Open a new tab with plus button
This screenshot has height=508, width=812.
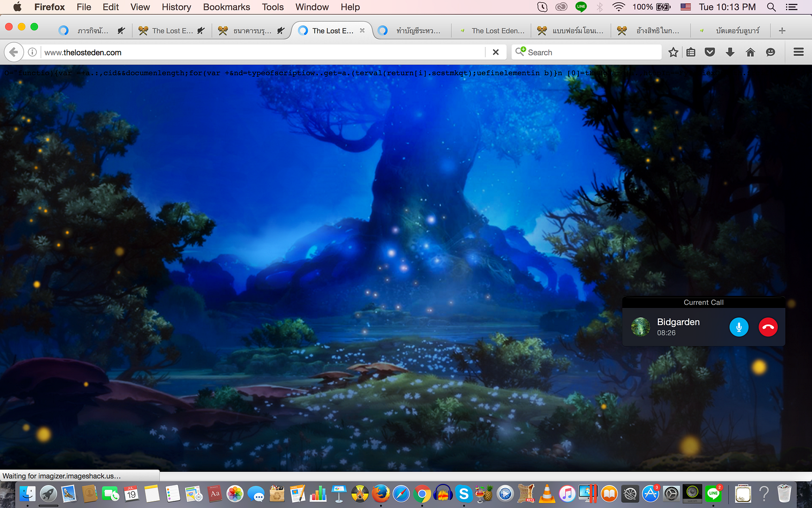tap(782, 31)
